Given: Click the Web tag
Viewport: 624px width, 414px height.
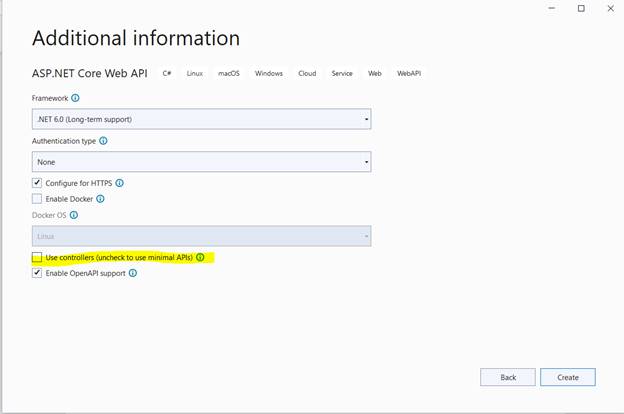Looking at the screenshot, I should (374, 73).
